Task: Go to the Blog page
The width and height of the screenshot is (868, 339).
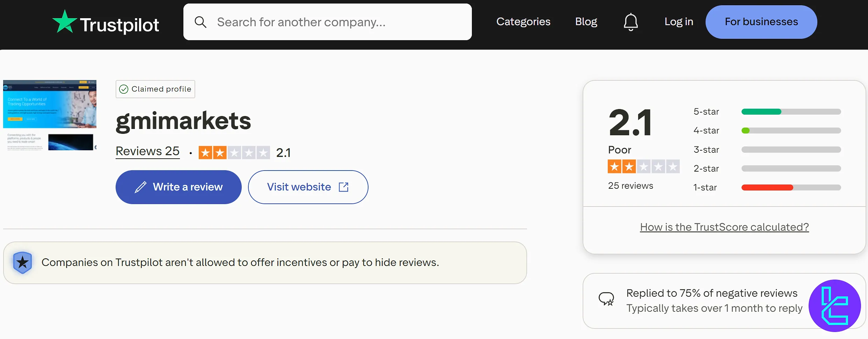Action: pyautogui.click(x=586, y=22)
